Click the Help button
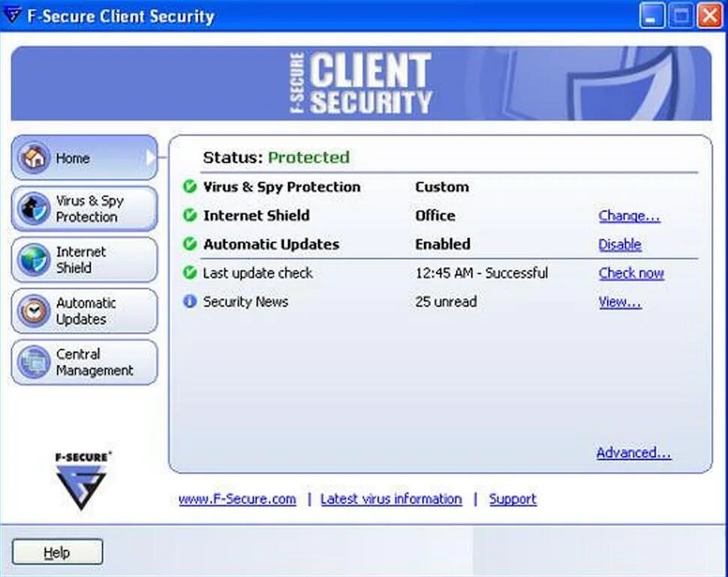Viewport: 728px width, 577px height. 57,552
